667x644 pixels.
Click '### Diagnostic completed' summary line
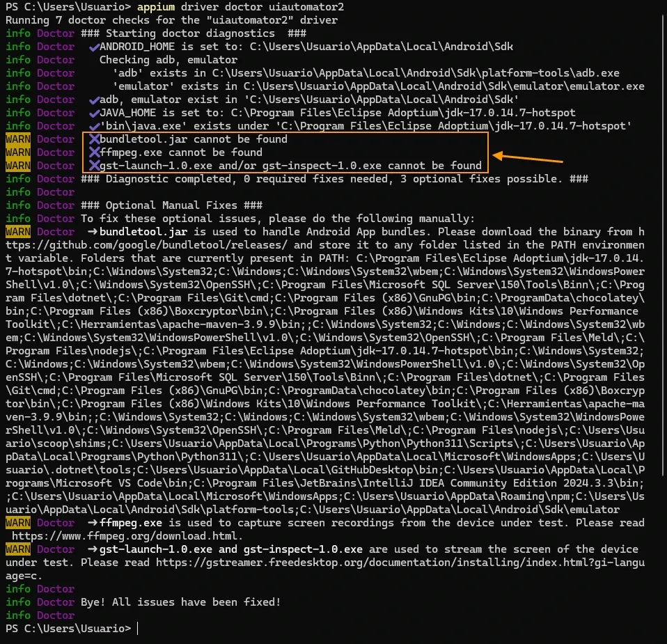pyautogui.click(x=335, y=179)
